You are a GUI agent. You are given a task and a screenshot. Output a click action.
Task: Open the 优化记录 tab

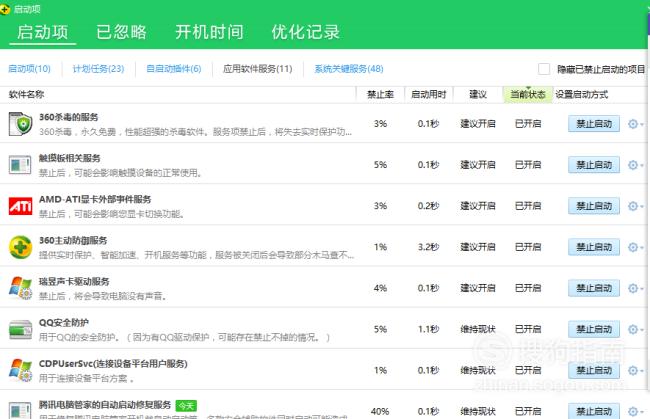click(x=306, y=32)
